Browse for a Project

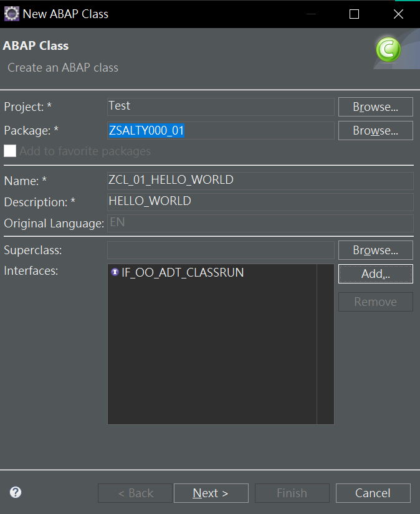click(375, 107)
